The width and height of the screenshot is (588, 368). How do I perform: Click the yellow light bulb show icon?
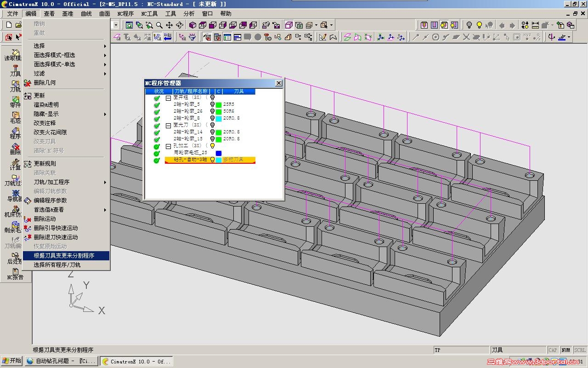pos(479,25)
